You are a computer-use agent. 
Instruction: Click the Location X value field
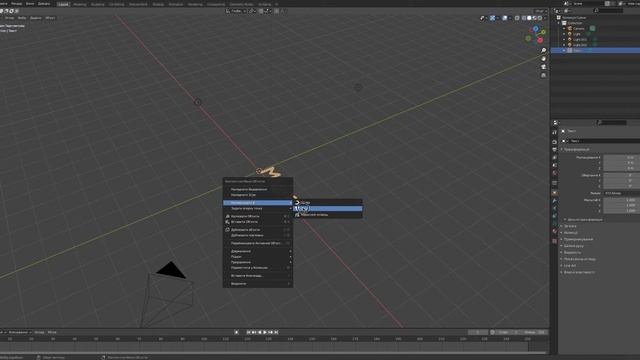pyautogui.click(x=622, y=157)
